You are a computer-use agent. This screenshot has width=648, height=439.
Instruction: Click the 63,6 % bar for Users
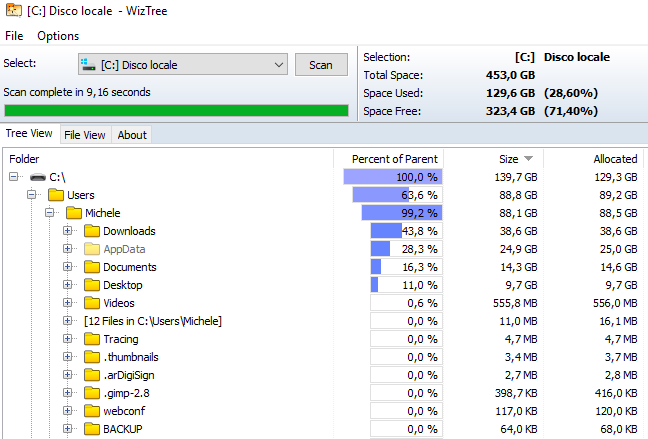pos(398,195)
